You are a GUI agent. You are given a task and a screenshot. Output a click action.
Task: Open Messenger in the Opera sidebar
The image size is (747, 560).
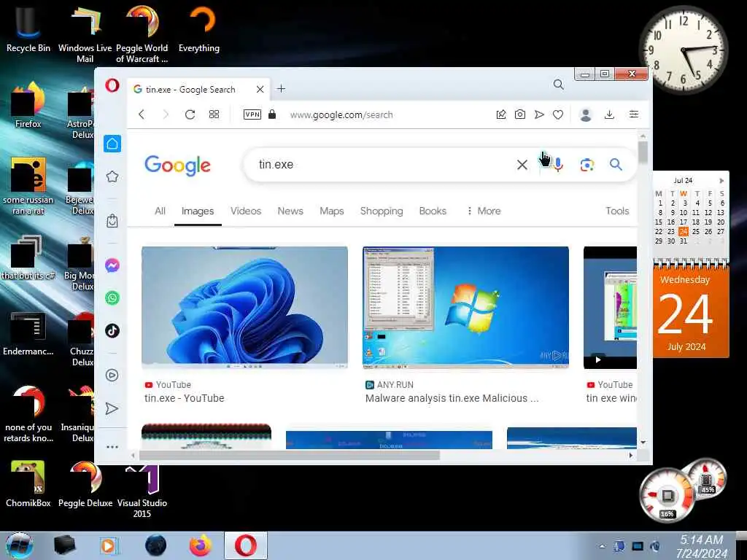(x=112, y=265)
